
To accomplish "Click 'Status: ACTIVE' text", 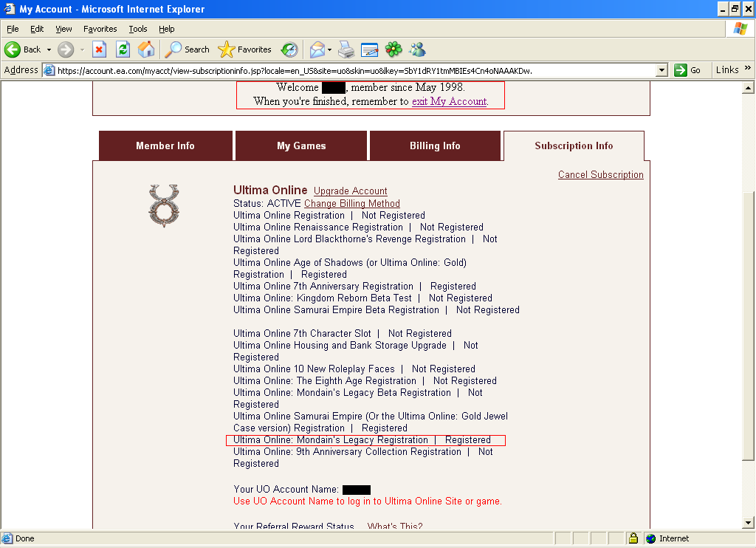I will point(267,204).
